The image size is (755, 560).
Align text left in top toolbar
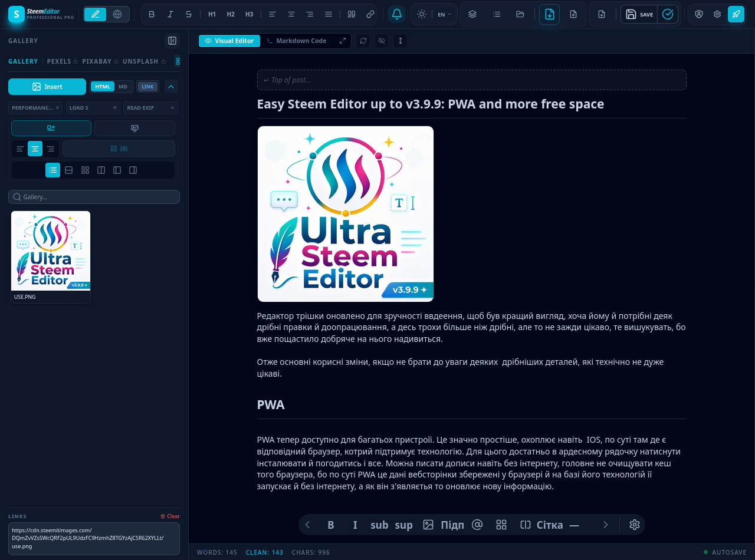point(273,14)
